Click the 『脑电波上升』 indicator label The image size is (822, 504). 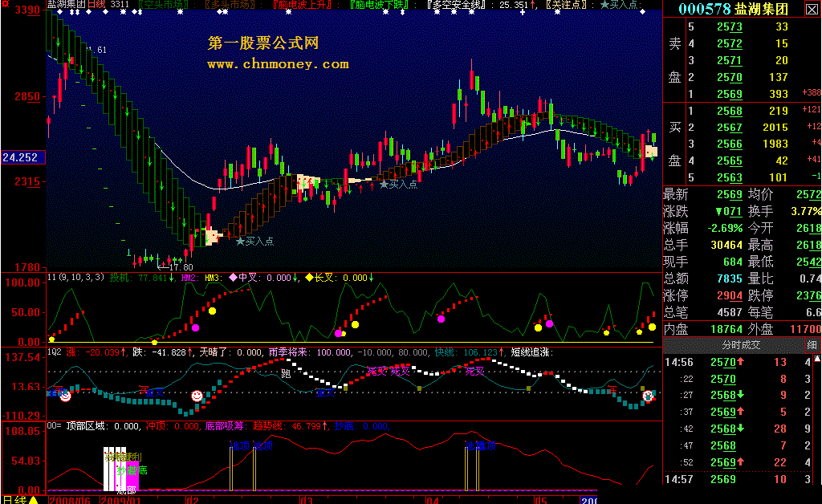[303, 5]
